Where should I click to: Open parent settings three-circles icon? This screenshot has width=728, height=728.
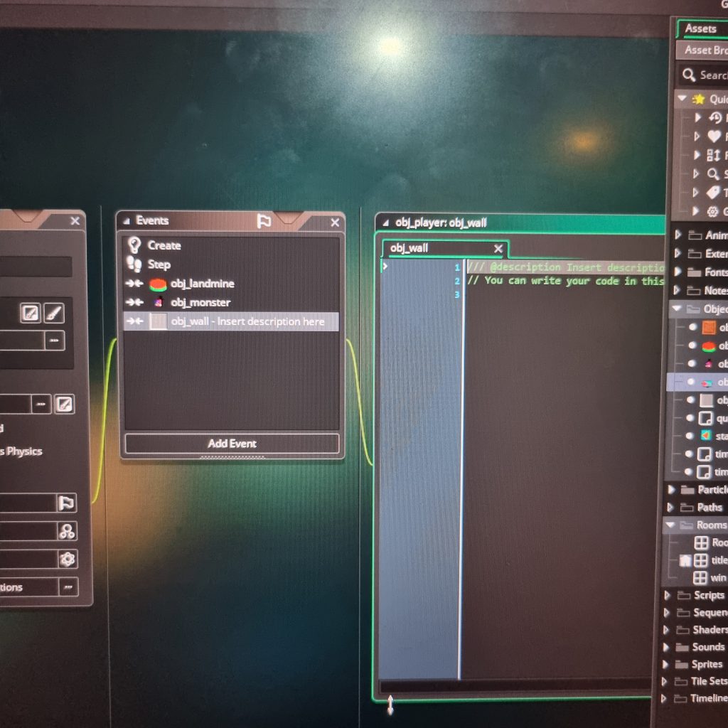click(x=67, y=531)
